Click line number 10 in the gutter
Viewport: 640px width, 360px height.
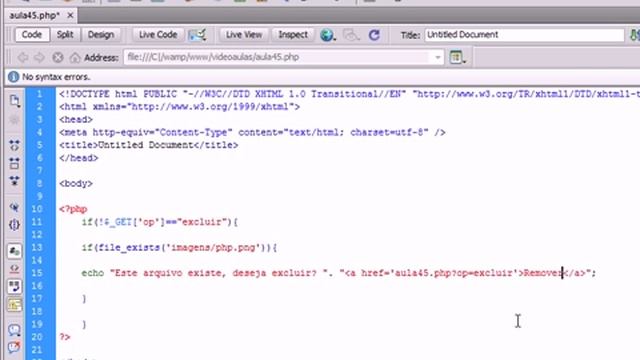click(x=38, y=209)
